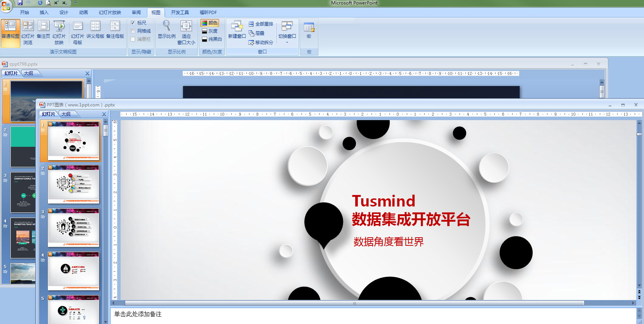Select slide 2 thumbnail in PPT图表 window
Screen dimensions: 644x324
73,184
